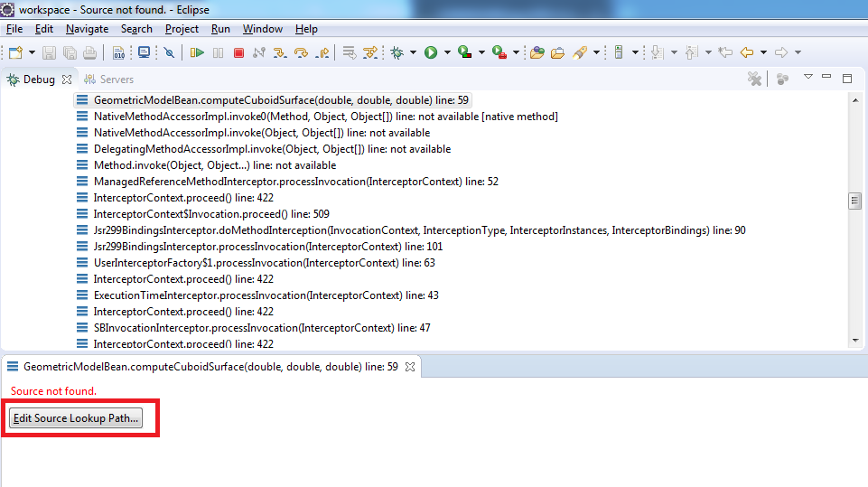Click the Save toolbar icon
Viewport: 868px width, 487px height.
coord(50,52)
